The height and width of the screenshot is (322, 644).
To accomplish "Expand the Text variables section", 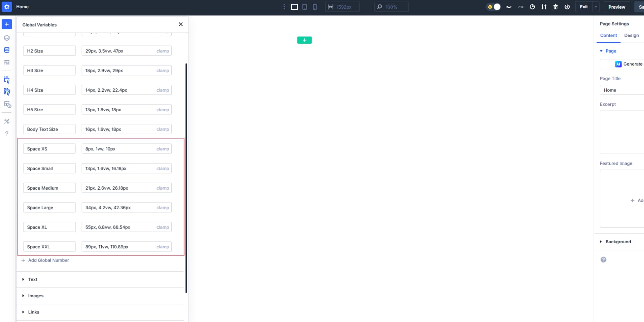I will (x=33, y=279).
